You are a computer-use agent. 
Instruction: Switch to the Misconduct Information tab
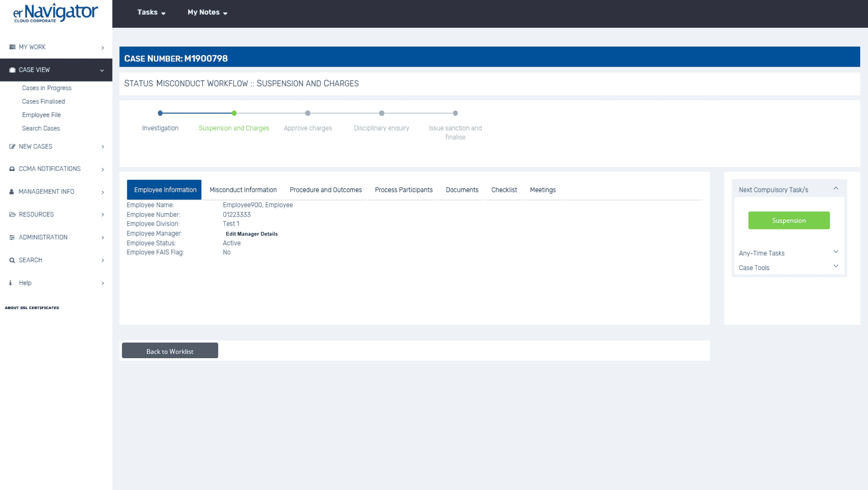[243, 189]
